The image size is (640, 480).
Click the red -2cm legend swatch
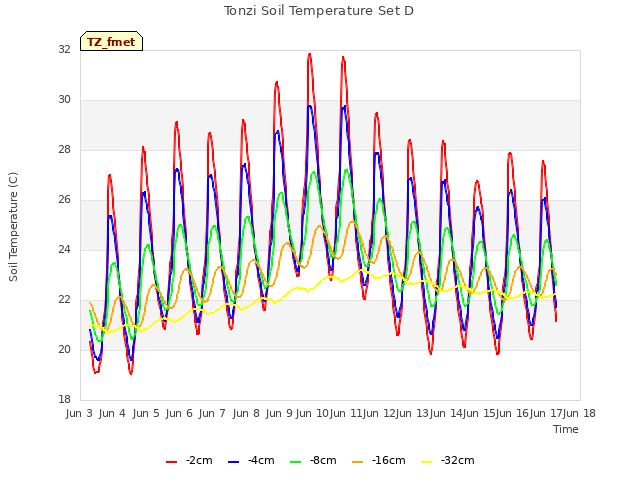tap(171, 462)
